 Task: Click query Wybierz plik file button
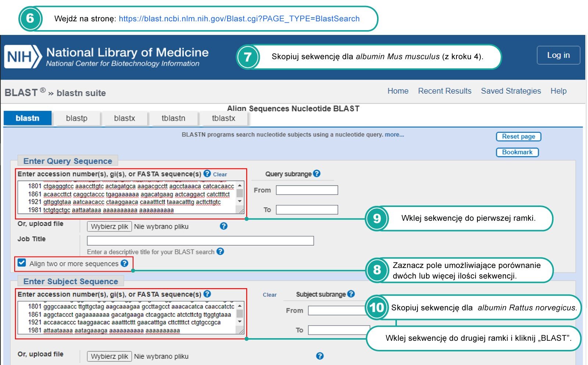point(109,226)
